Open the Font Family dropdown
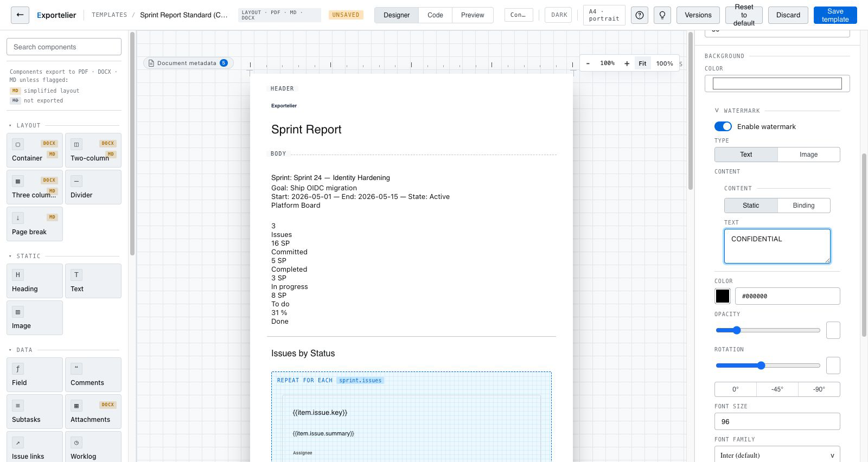868x462 pixels. [777, 455]
